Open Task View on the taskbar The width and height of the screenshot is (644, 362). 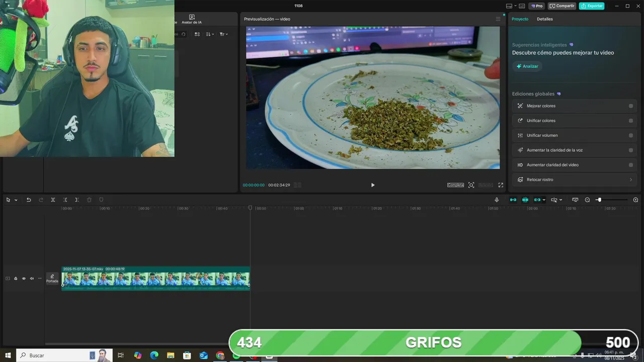(x=121, y=355)
